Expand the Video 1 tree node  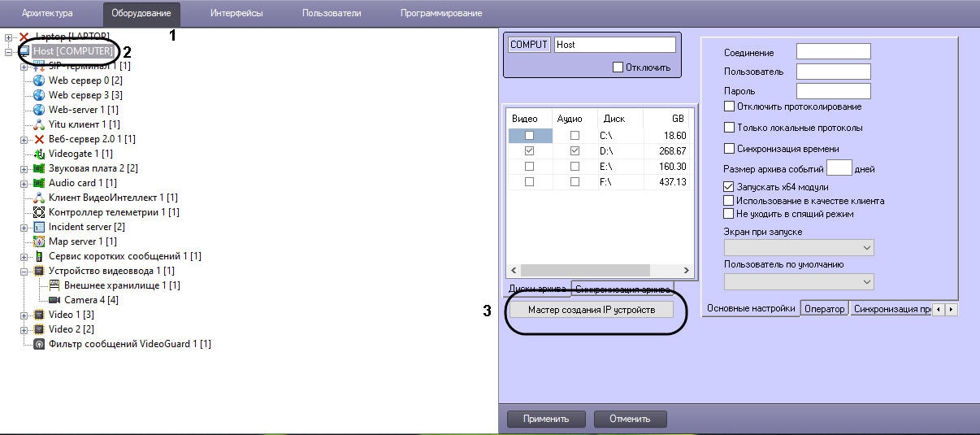click(x=24, y=315)
